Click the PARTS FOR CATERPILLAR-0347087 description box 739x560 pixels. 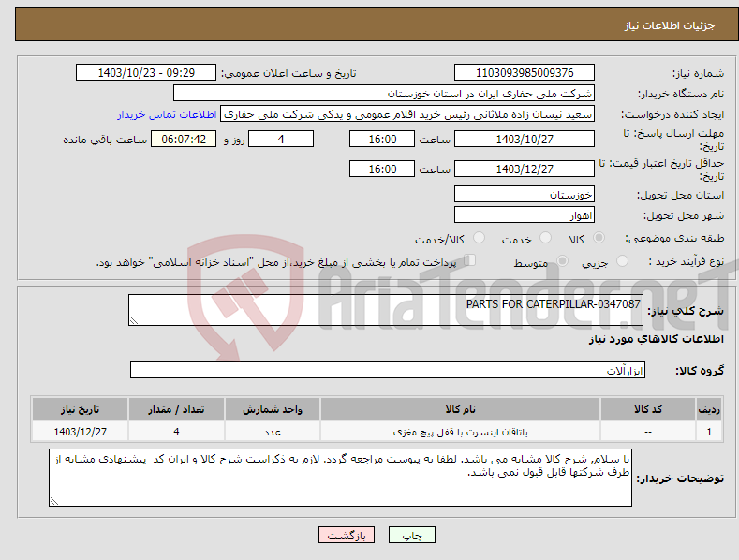pyautogui.click(x=386, y=310)
